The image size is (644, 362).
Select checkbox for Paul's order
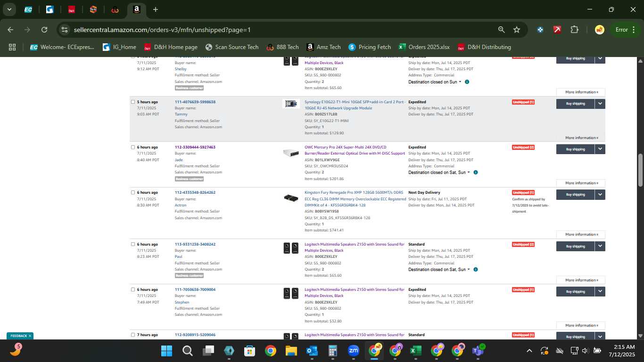[x=133, y=244]
